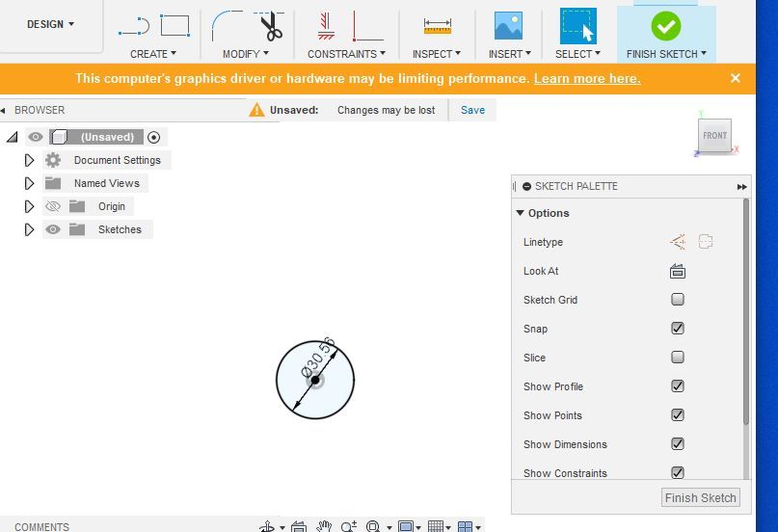The height and width of the screenshot is (532, 778).
Task: Disable the Snap checkbox
Action: pyautogui.click(x=678, y=329)
